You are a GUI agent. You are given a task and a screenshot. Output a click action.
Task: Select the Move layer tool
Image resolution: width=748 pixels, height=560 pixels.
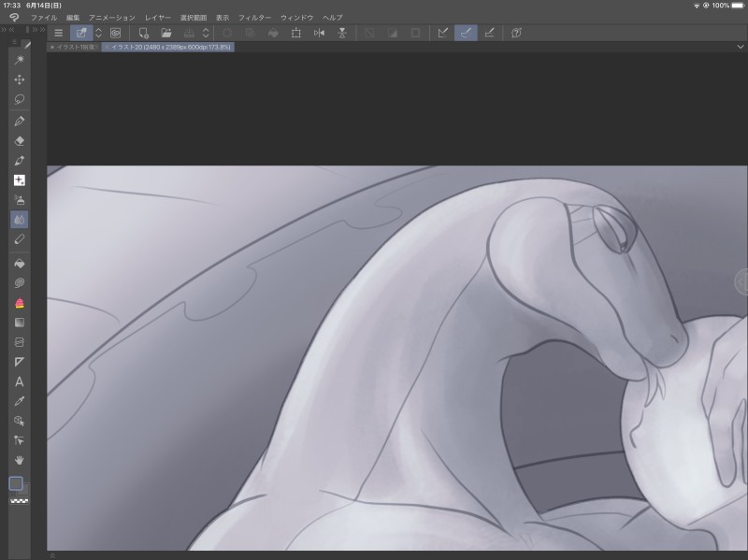[x=20, y=79]
